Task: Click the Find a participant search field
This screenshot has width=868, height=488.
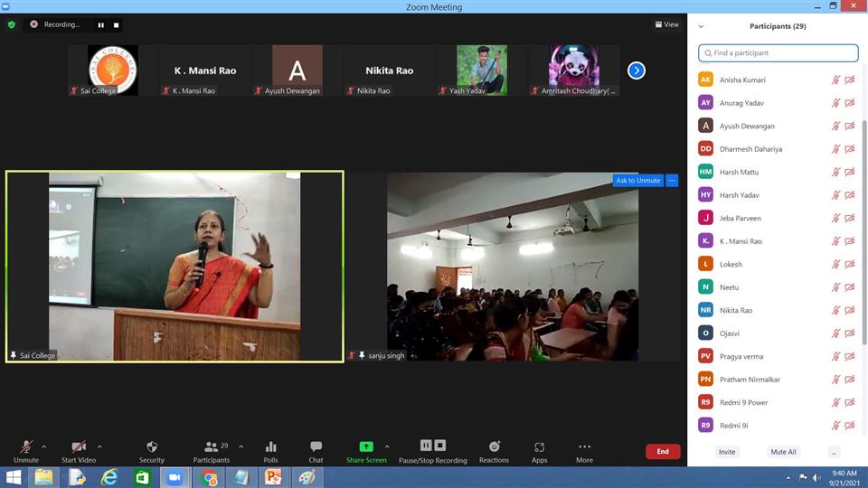Action: click(778, 53)
